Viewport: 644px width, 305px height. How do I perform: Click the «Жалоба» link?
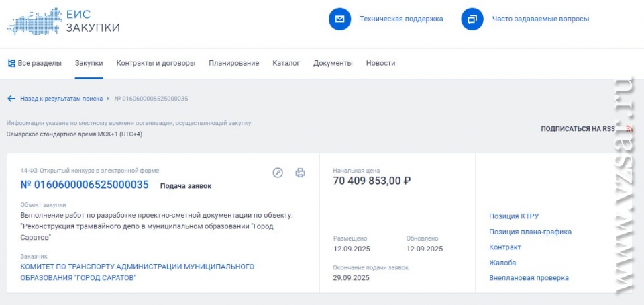pyautogui.click(x=502, y=263)
